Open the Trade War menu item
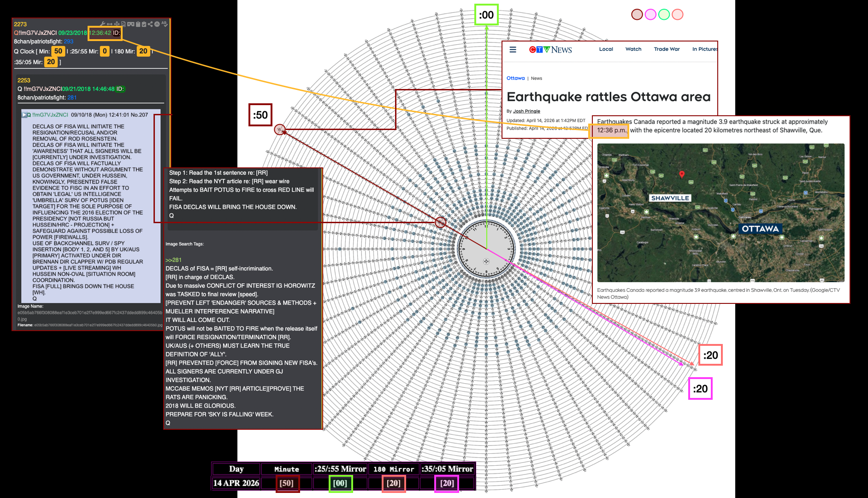Viewport: 868px width, 498px height. point(667,49)
